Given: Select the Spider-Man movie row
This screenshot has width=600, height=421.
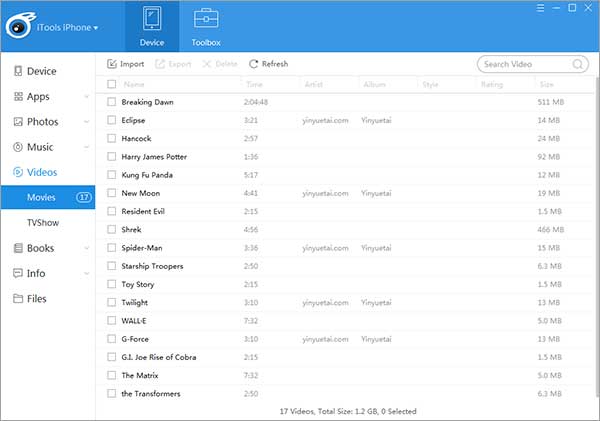Looking at the screenshot, I should [x=142, y=248].
